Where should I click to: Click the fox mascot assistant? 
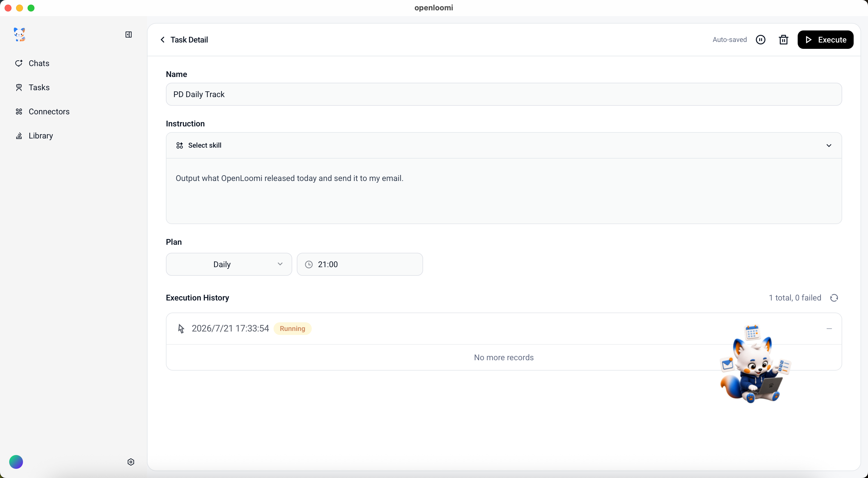755,364
